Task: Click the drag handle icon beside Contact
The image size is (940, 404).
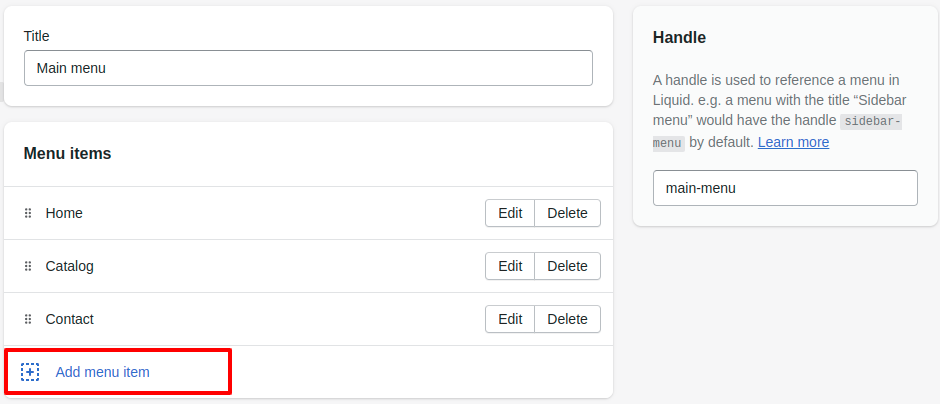Action: (28, 319)
